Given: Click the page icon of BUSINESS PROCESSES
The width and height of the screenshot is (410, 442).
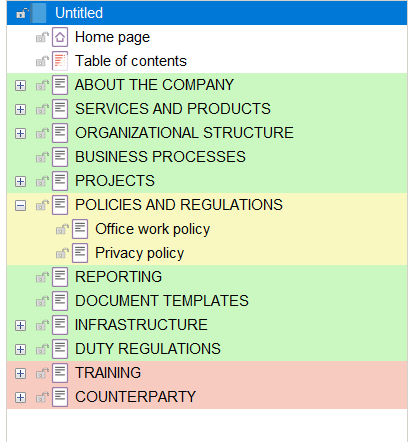Looking at the screenshot, I should [60, 157].
